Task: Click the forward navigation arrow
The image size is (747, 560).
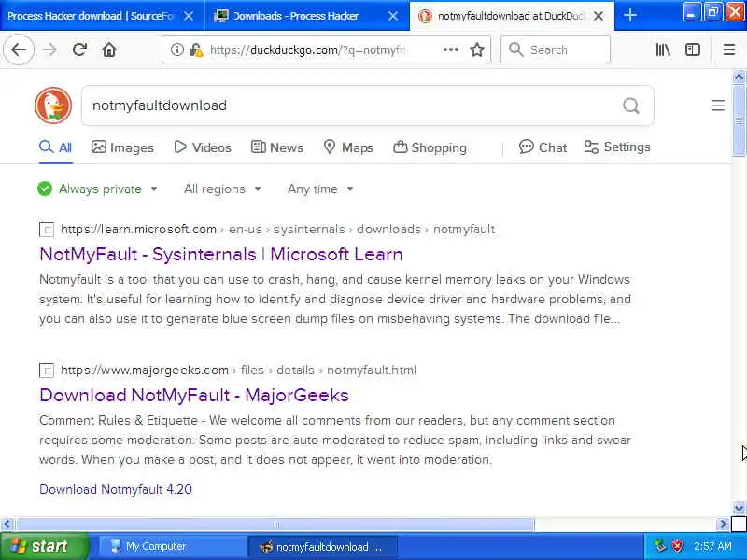Action: (49, 49)
